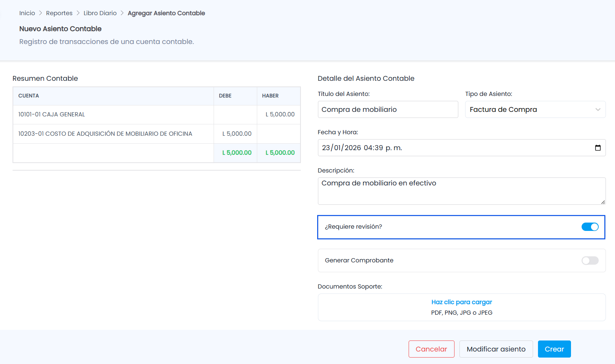This screenshot has width=615, height=364.
Task: Click the Cancelar button
Action: (x=431, y=349)
